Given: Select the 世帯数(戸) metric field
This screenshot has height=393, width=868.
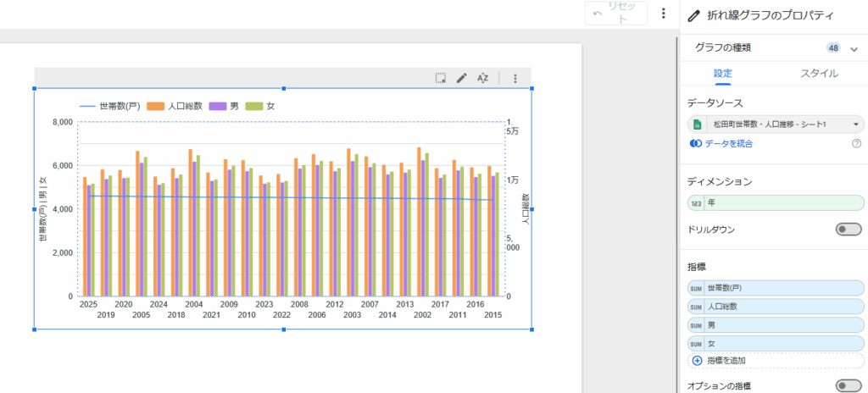Looking at the screenshot, I should (776, 288).
